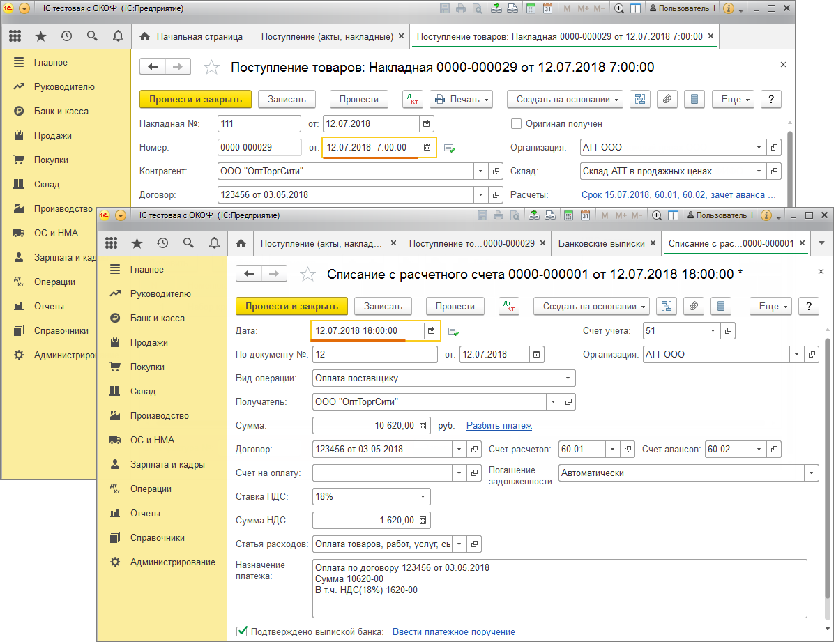Switch to Поступление (акты, наклад... tab in front window
The width and height of the screenshot is (836, 644).
click(x=321, y=243)
